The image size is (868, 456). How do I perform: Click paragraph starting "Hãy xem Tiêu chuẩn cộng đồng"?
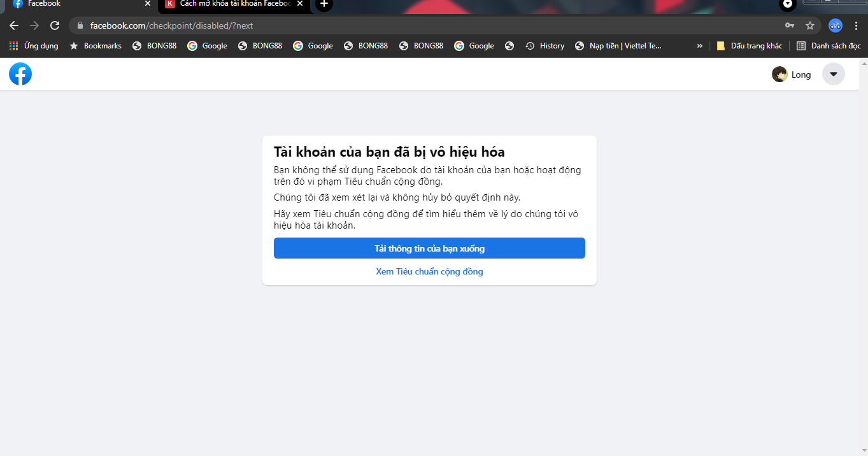(x=426, y=220)
